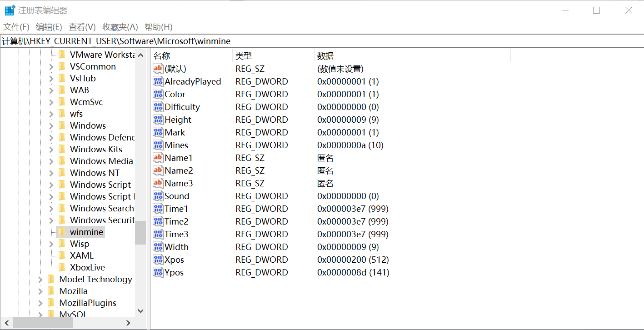644x330 pixels.
Task: Click the Mozilla folder icon
Action: tap(51, 291)
